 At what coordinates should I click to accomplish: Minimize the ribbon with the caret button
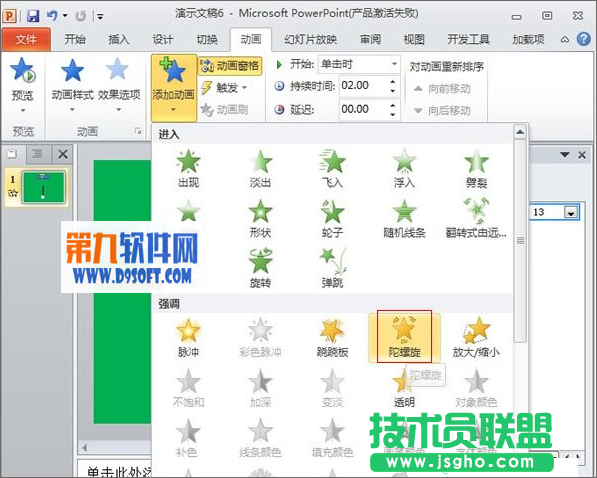point(565,39)
